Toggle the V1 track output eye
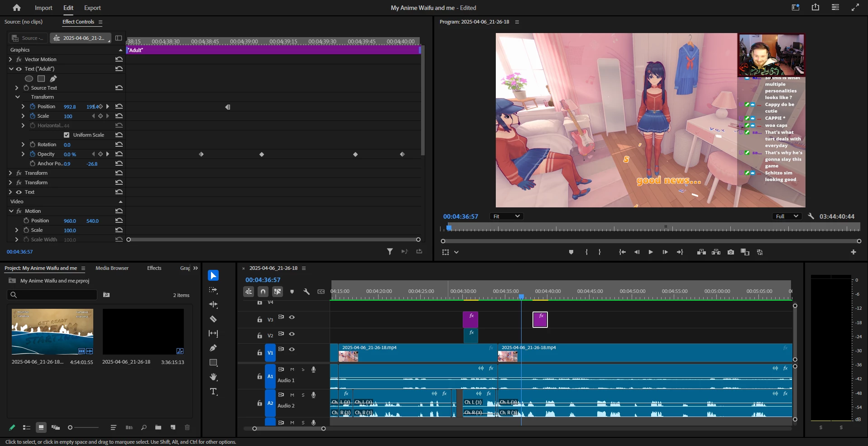The image size is (868, 446). [292, 350]
